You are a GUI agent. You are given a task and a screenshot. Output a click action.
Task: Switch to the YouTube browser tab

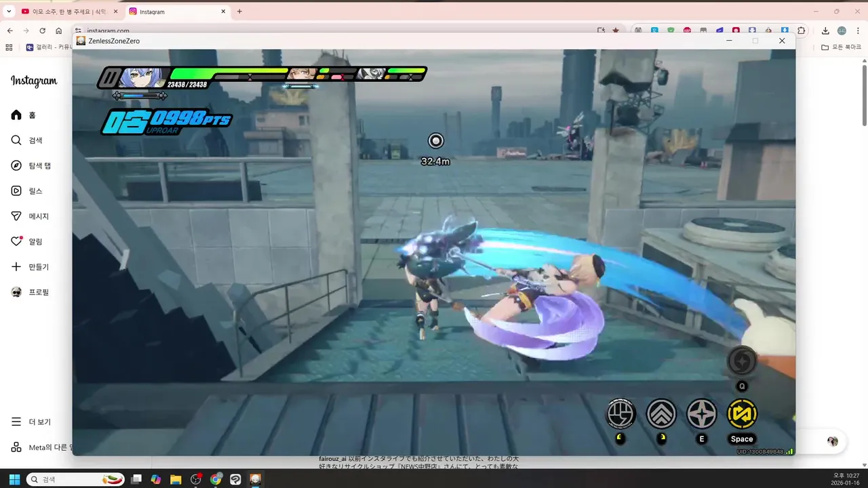[68, 12]
